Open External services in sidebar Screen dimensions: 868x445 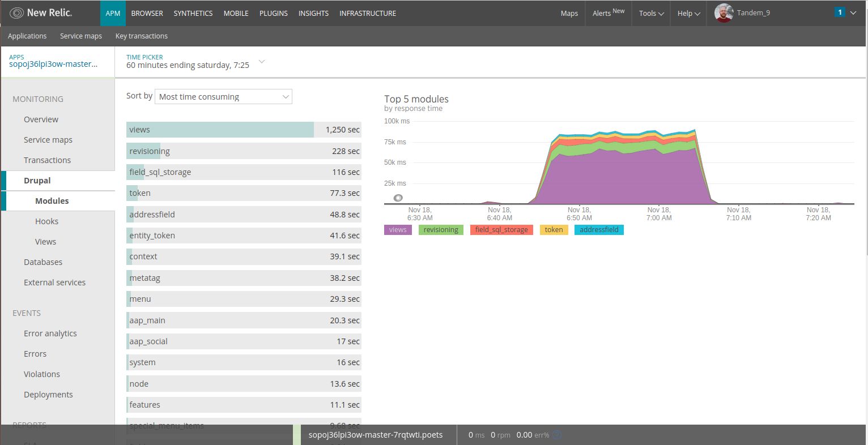click(54, 283)
